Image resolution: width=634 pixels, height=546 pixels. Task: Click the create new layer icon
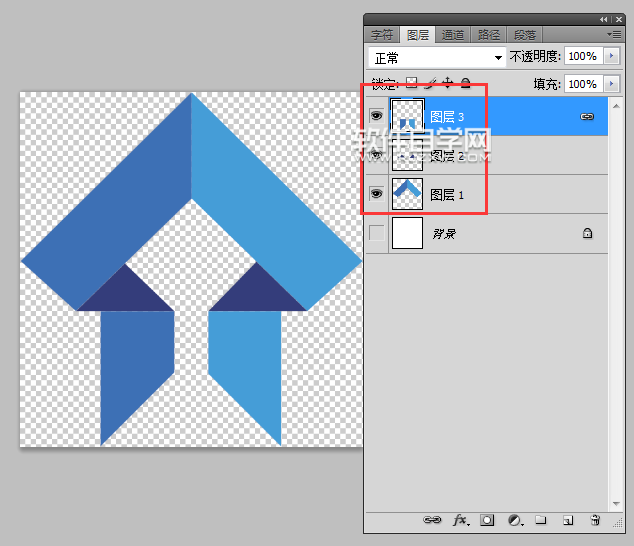(567, 520)
